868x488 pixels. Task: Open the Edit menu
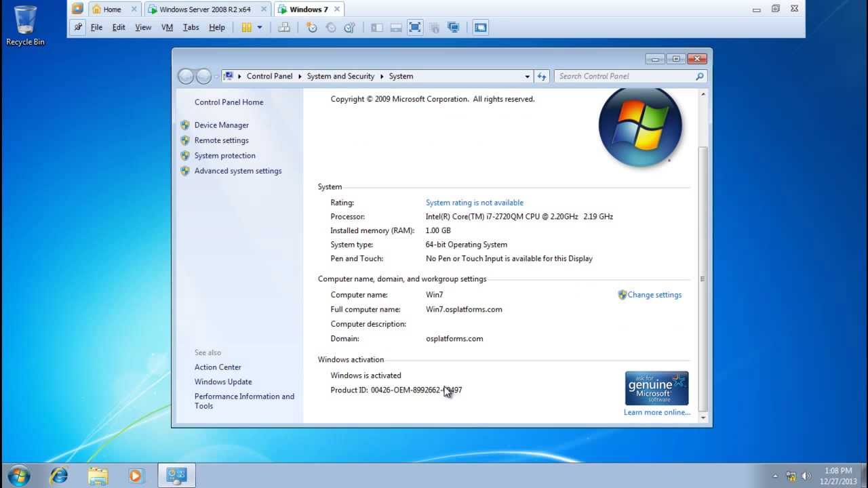pos(119,27)
